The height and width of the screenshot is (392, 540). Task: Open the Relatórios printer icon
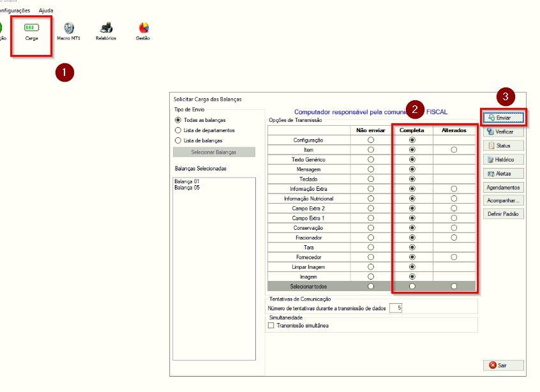pos(106,32)
